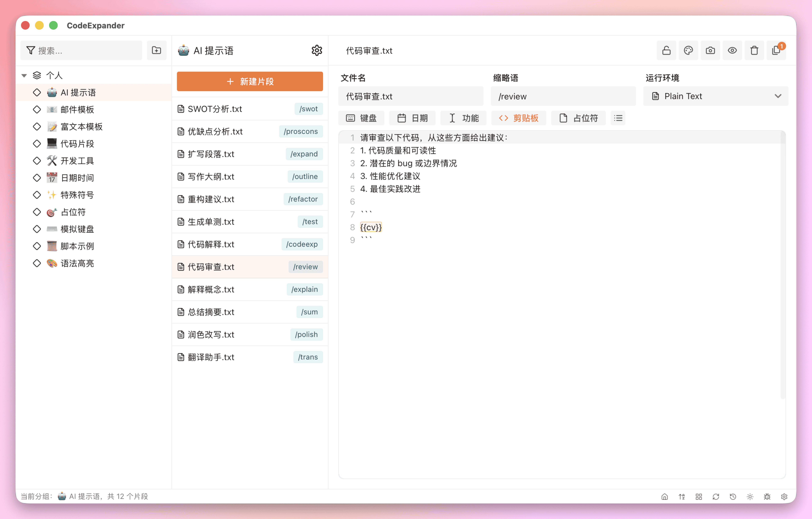The height and width of the screenshot is (519, 812).
Task: Click the 缩略语 /review input field
Action: 563,96
